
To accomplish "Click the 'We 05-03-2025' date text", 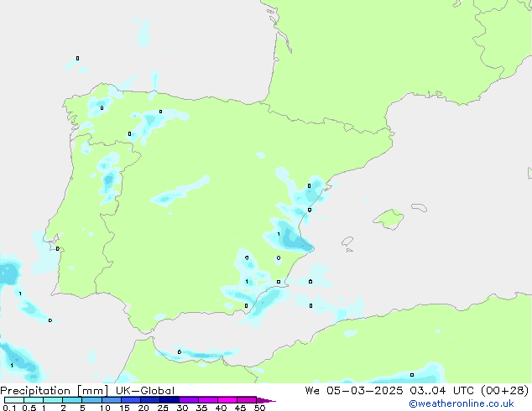I will [354, 391].
